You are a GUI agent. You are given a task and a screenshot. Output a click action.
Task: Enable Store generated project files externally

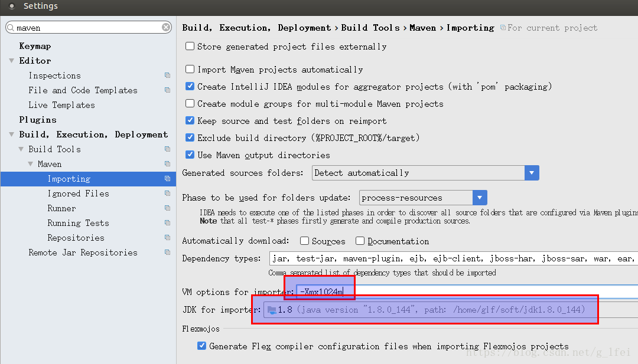coord(190,46)
